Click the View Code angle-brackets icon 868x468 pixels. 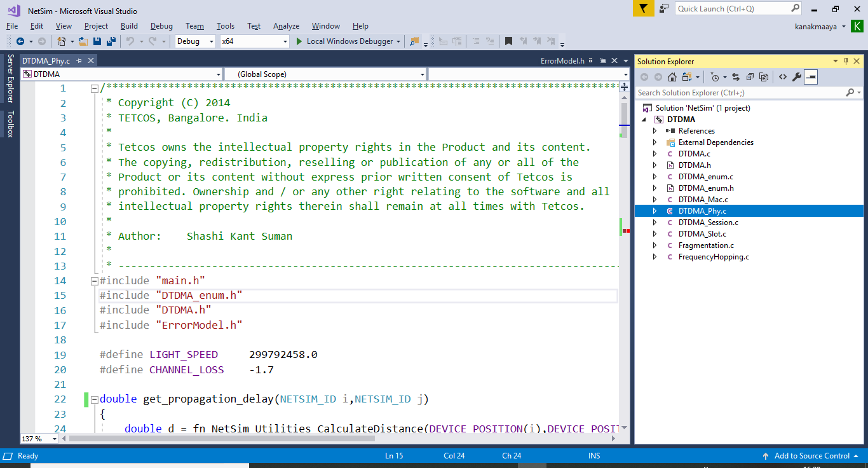pos(782,77)
